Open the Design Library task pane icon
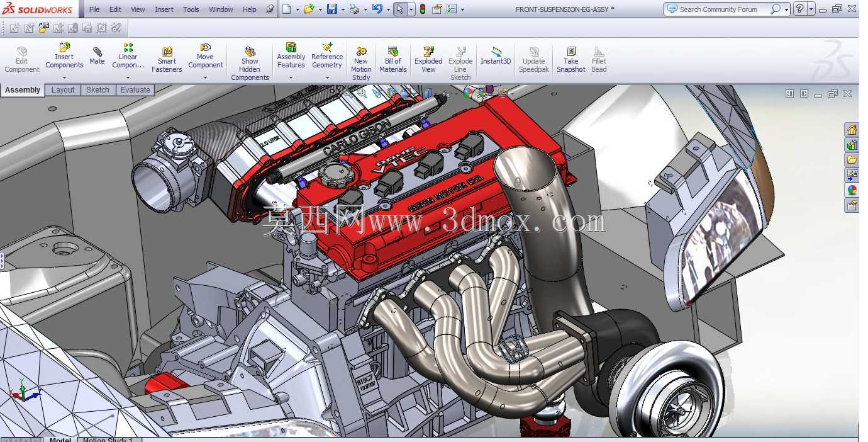 852,145
